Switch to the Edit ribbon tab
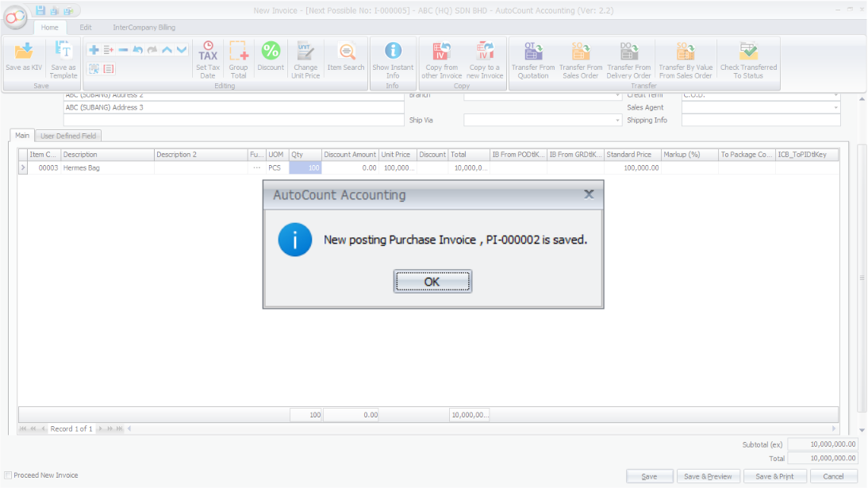868x488 pixels. click(86, 27)
